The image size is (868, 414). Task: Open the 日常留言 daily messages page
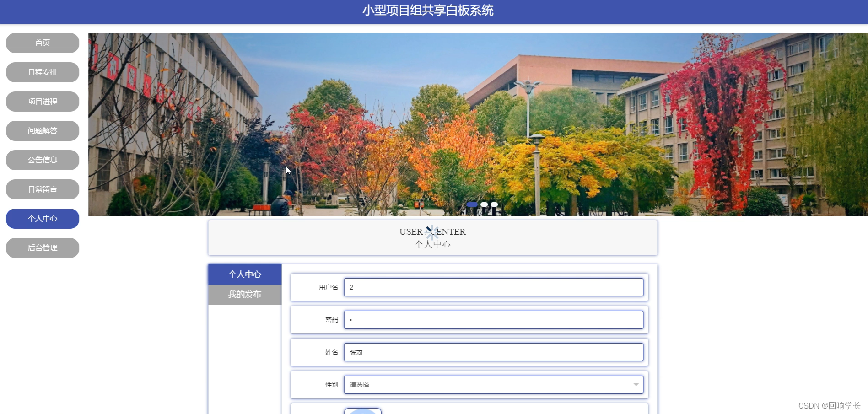pyautogui.click(x=42, y=189)
